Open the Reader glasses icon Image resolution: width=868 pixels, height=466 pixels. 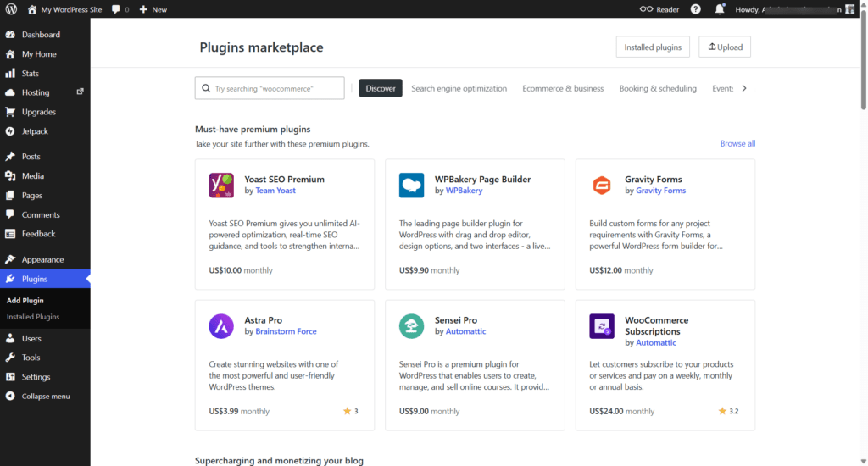(646, 9)
